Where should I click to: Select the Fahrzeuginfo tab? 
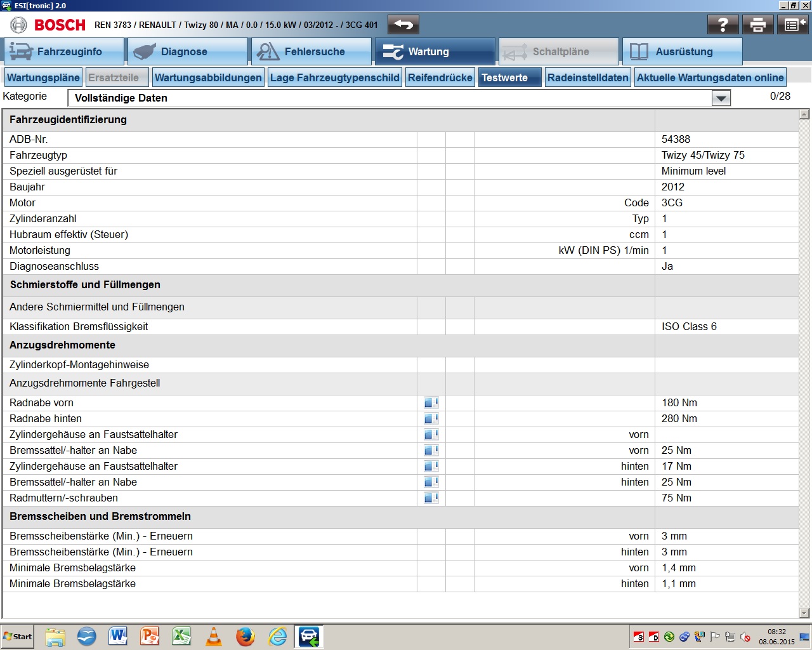[63, 51]
